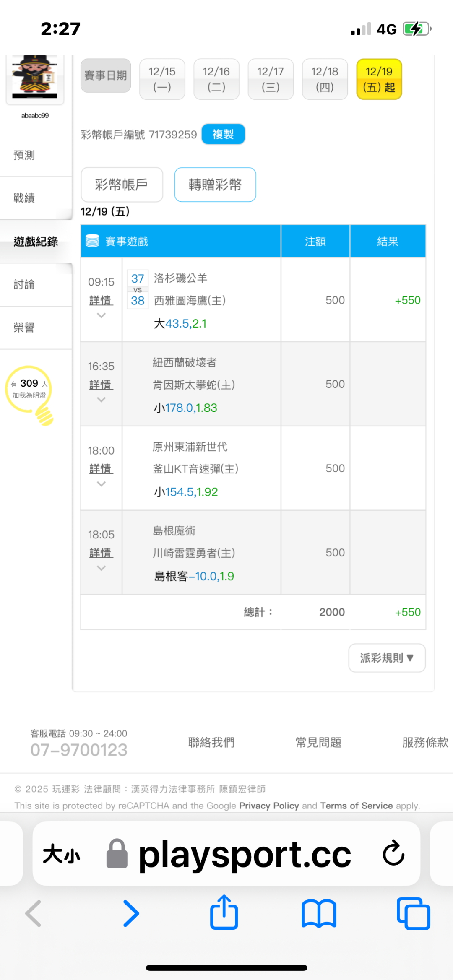Open Safari bookmarks book icon
This screenshot has width=453, height=980.
319,913
